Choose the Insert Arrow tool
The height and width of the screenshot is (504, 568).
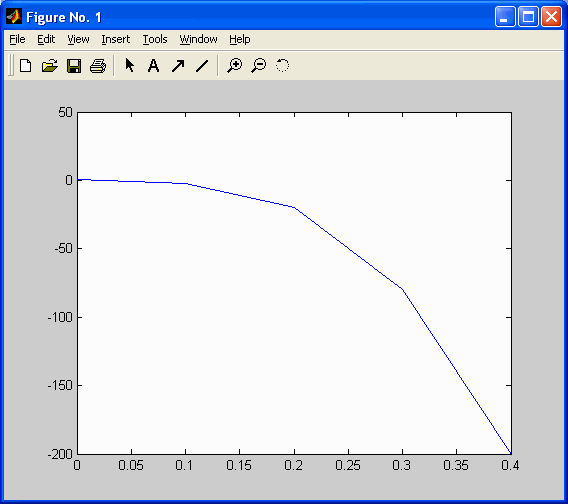[x=178, y=66]
